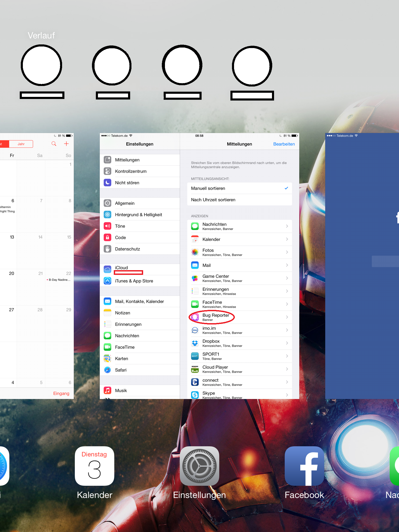Tap the Code lock icon

(x=108, y=237)
